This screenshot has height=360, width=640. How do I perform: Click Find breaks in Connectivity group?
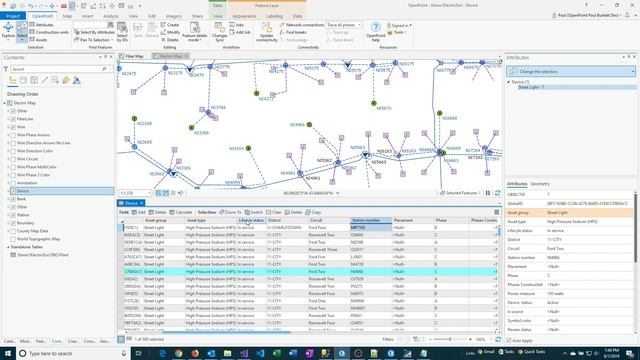[x=293, y=32]
